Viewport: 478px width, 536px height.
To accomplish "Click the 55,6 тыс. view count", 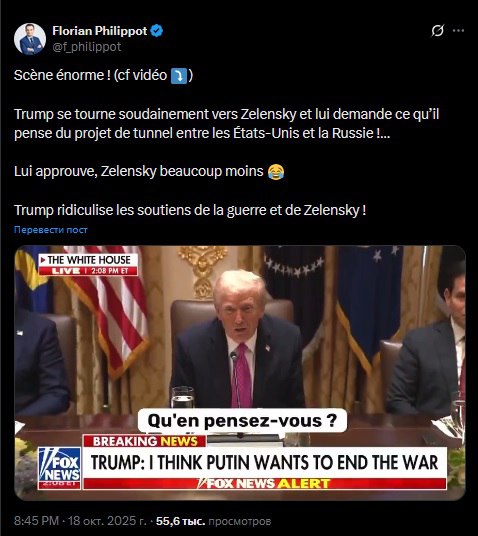I will 181,521.
